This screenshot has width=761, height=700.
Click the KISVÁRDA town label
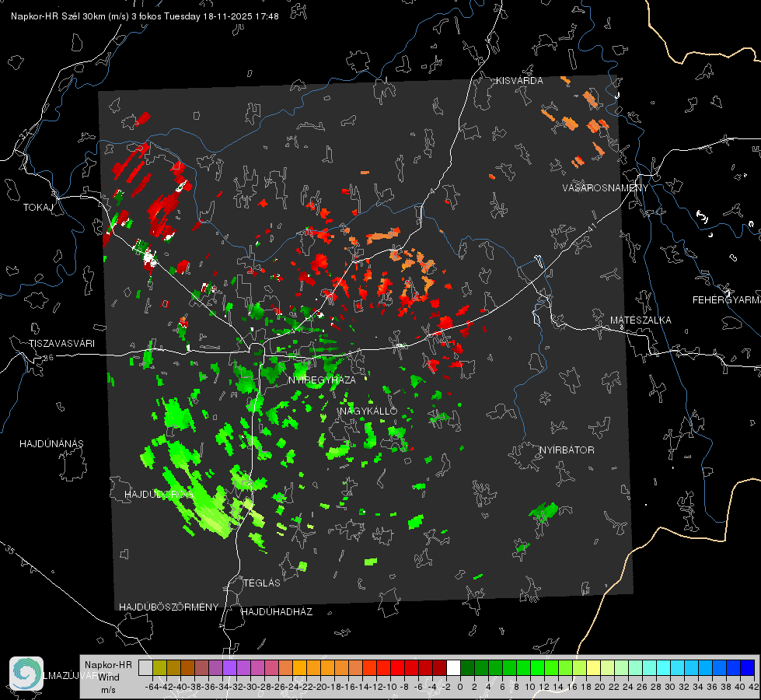pyautogui.click(x=519, y=81)
